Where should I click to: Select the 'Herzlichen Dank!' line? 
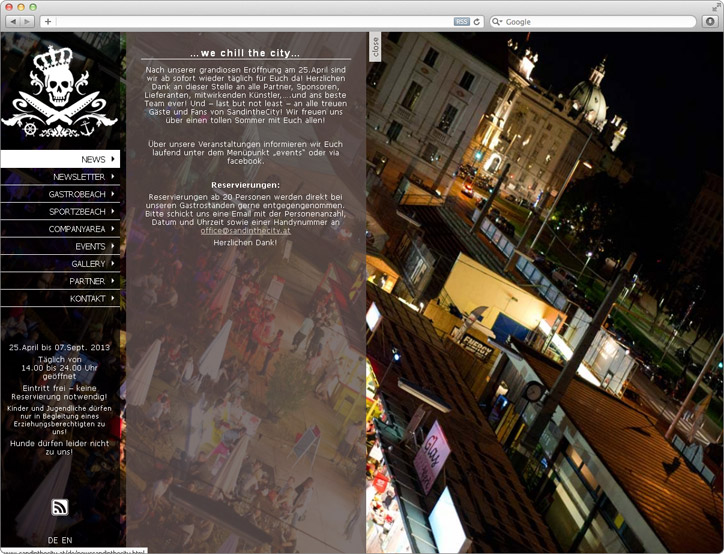[x=245, y=242]
